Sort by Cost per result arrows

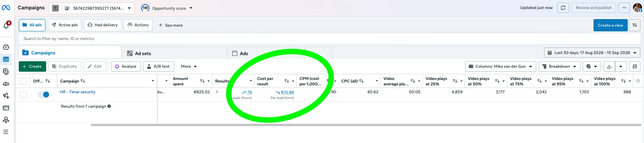(x=287, y=81)
